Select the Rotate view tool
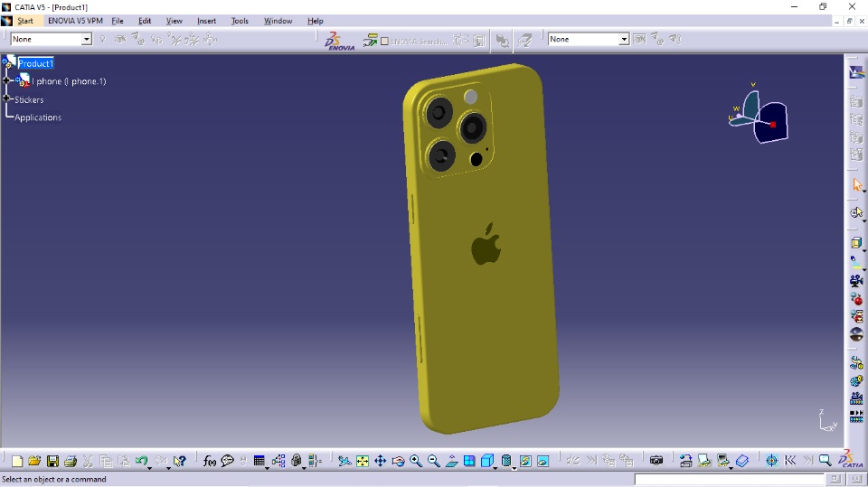This screenshot has height=487, width=868. pyautogui.click(x=398, y=461)
